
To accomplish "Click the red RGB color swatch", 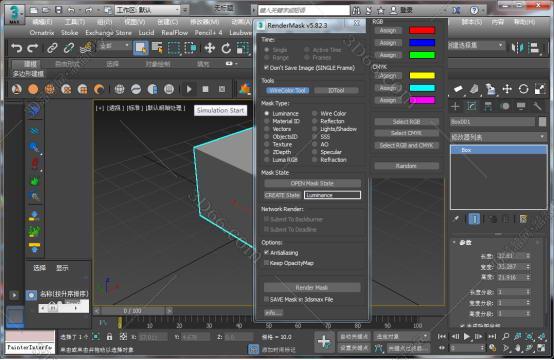I will coord(422,30).
